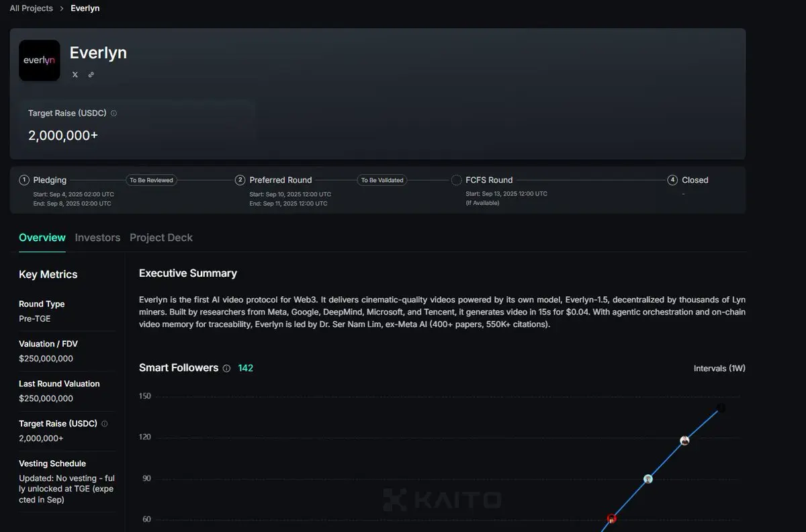Switch to the Overview tab

[42, 238]
